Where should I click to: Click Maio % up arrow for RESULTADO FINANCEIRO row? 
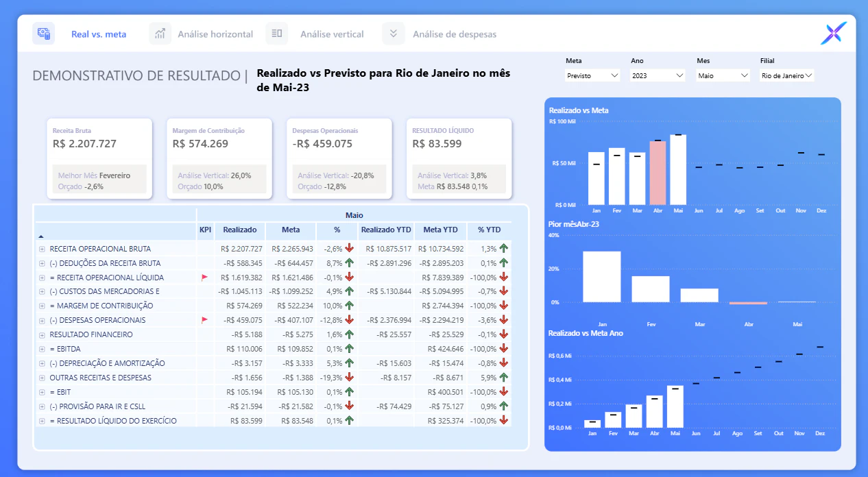[350, 334]
